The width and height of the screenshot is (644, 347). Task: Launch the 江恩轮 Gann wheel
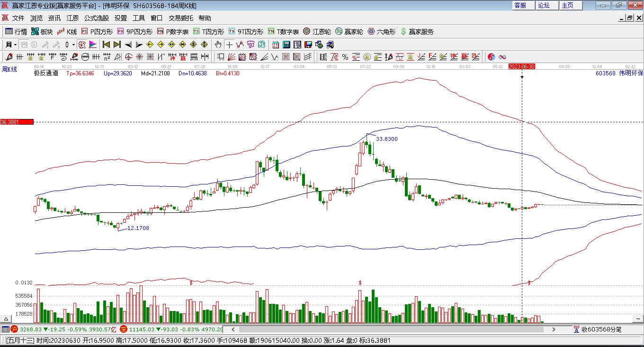tap(317, 32)
